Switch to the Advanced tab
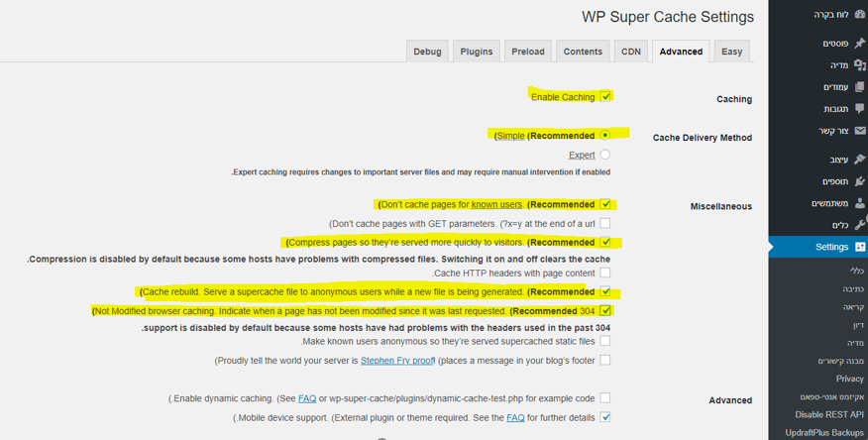Viewport: 868px width, 440px height. (681, 52)
